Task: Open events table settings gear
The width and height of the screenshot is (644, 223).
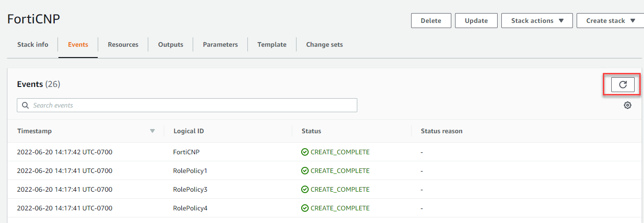Action: (x=628, y=105)
